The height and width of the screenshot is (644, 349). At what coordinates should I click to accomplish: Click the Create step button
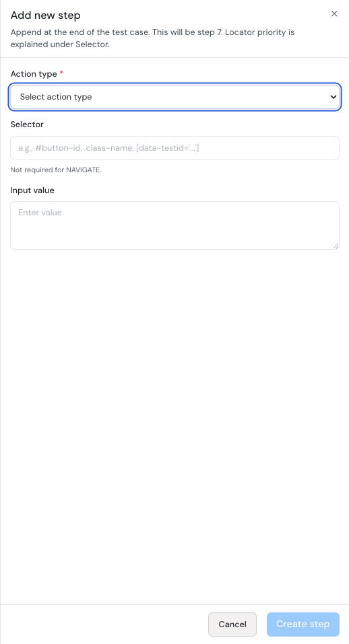[303, 624]
